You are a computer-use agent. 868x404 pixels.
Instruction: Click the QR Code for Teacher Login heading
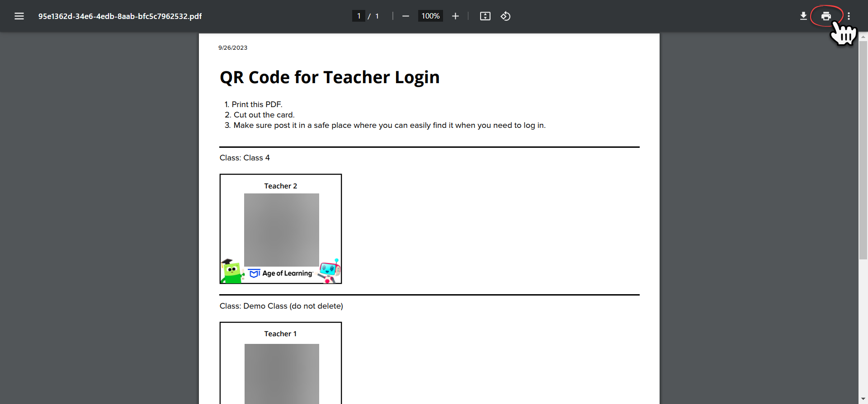click(x=330, y=77)
